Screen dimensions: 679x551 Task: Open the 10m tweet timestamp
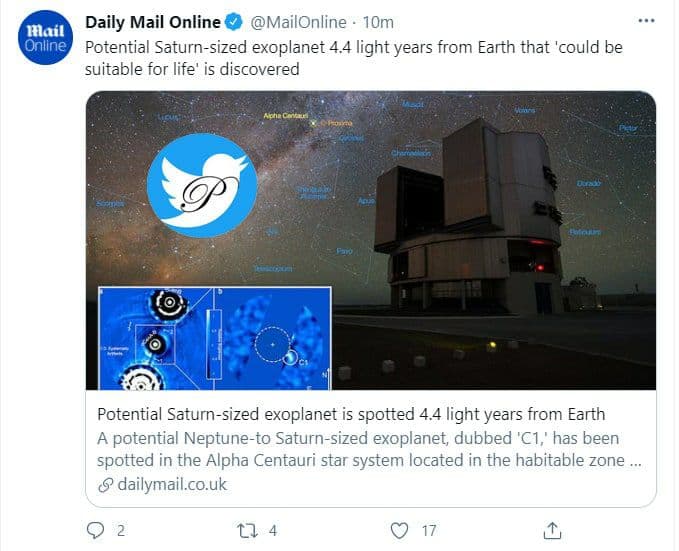(x=381, y=22)
